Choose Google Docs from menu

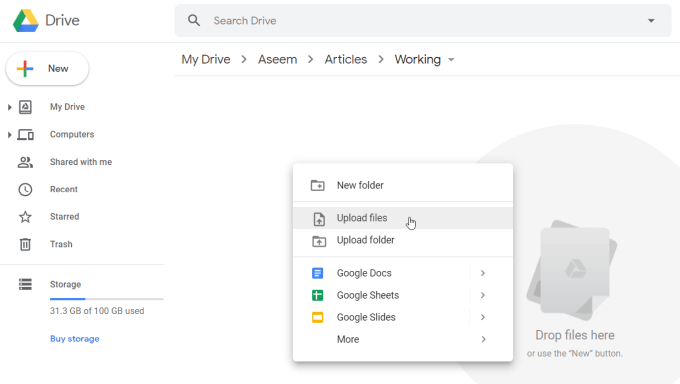pyautogui.click(x=403, y=273)
